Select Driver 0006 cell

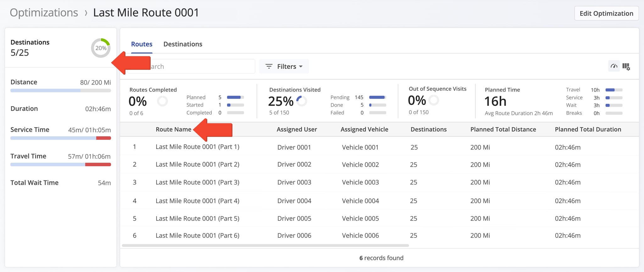coord(294,235)
